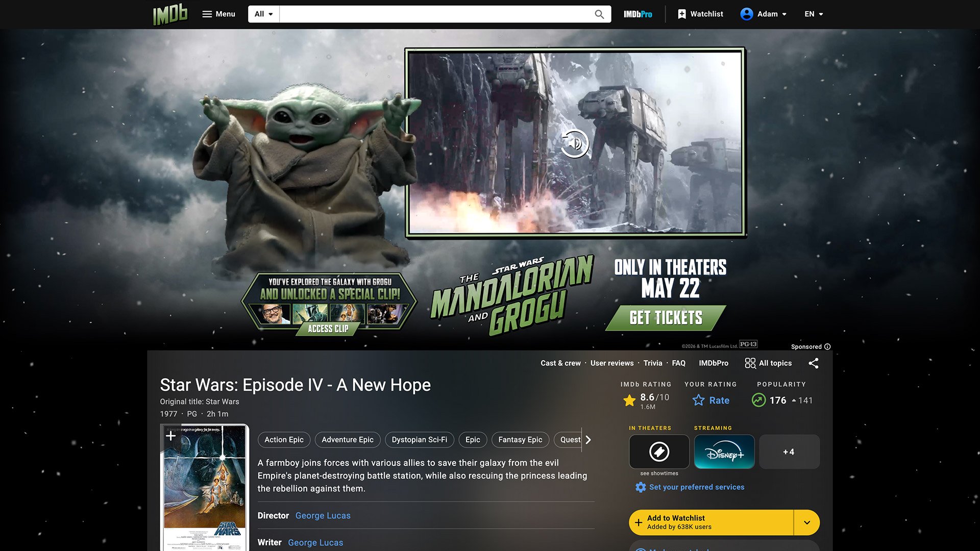Open George Lucas writer link
Viewport: 980px width, 551px height.
[315, 543]
